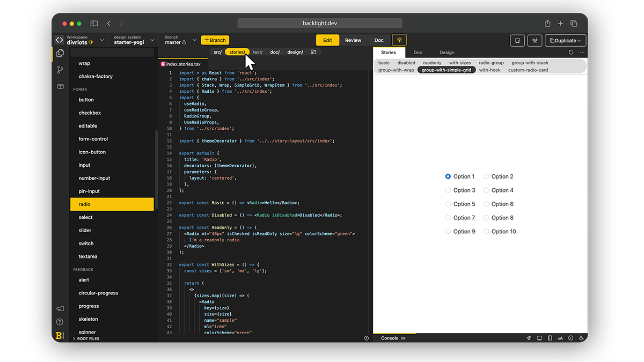
Task: Open the slider component in sidebar
Action: click(x=85, y=231)
